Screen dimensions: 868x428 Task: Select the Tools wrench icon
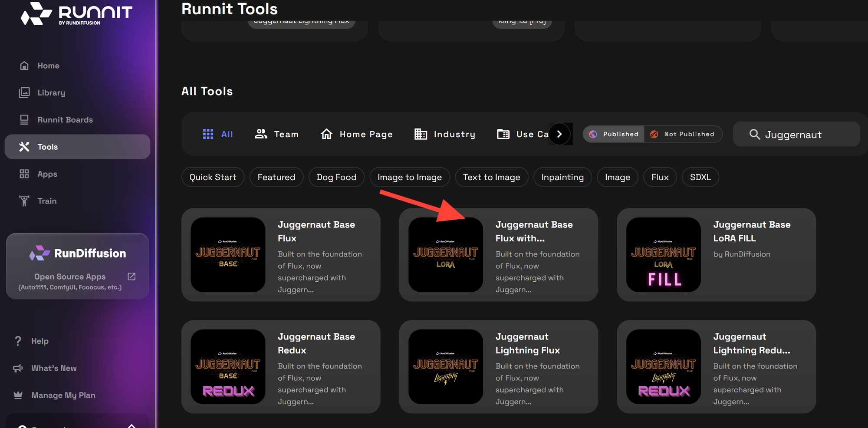click(25, 147)
